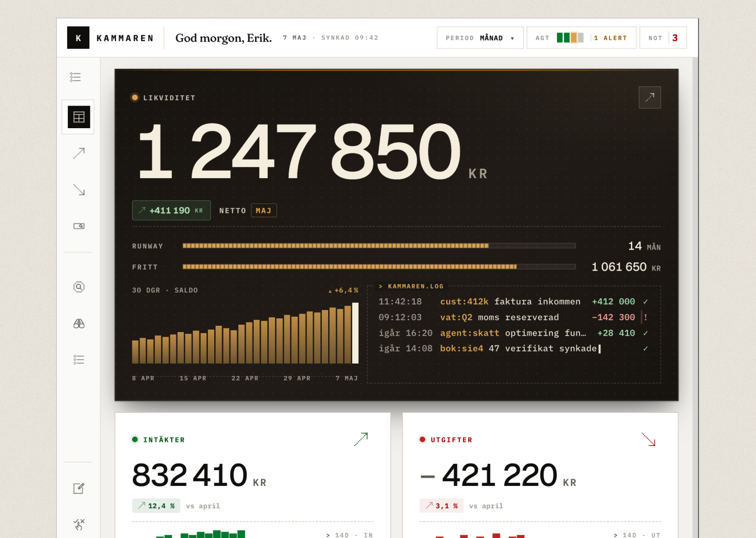Open the wallet card icon in the sidebar

tap(79, 226)
